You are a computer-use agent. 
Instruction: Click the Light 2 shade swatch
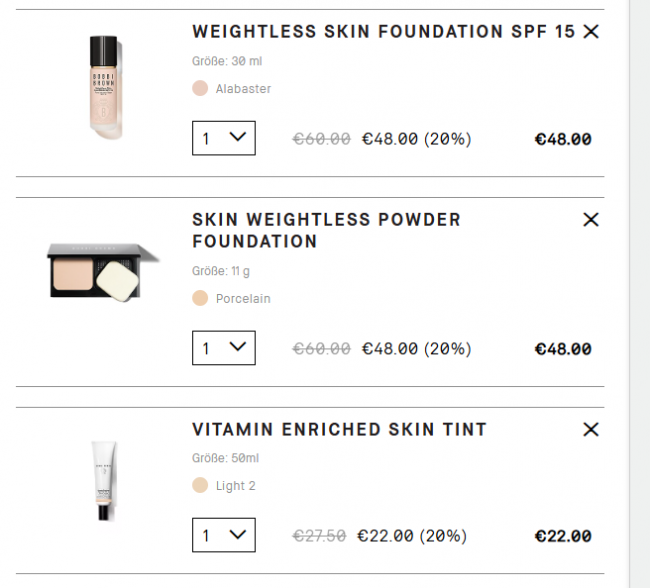(x=200, y=486)
